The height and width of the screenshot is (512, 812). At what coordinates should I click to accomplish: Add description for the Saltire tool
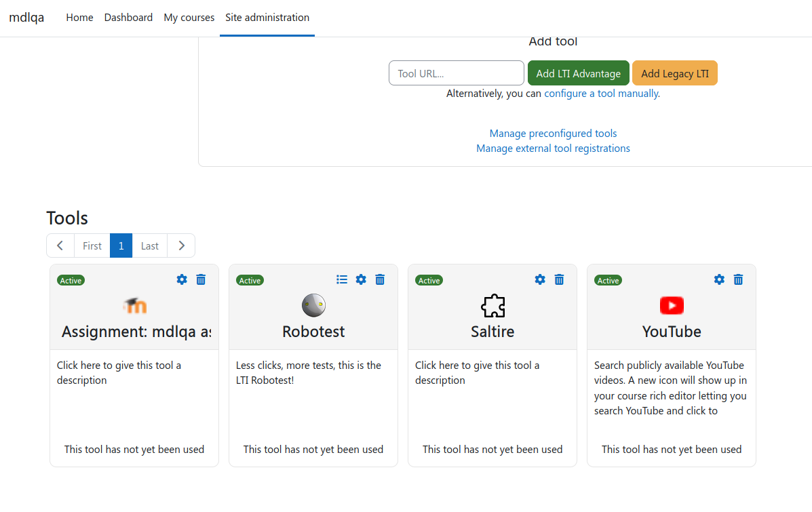478,373
